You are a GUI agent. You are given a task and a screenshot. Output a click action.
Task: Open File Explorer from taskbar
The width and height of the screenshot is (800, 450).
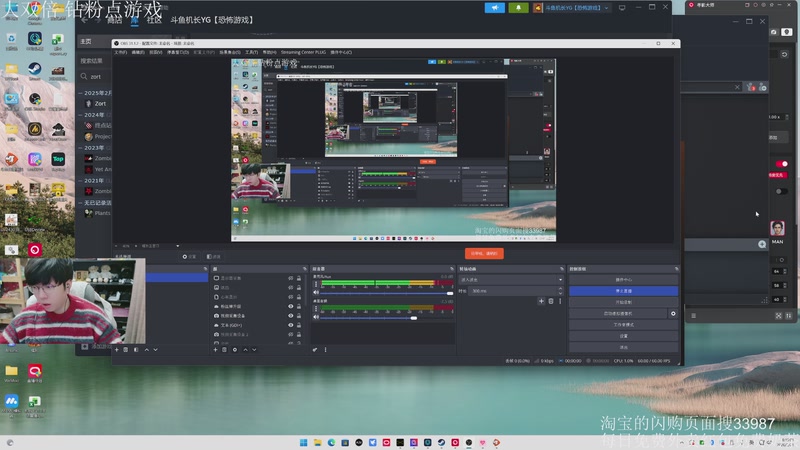pos(317,442)
